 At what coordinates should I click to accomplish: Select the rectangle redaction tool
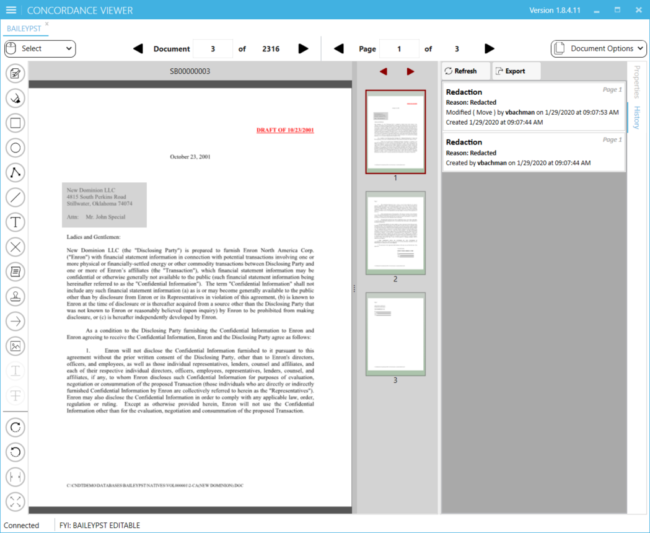[x=15, y=123]
